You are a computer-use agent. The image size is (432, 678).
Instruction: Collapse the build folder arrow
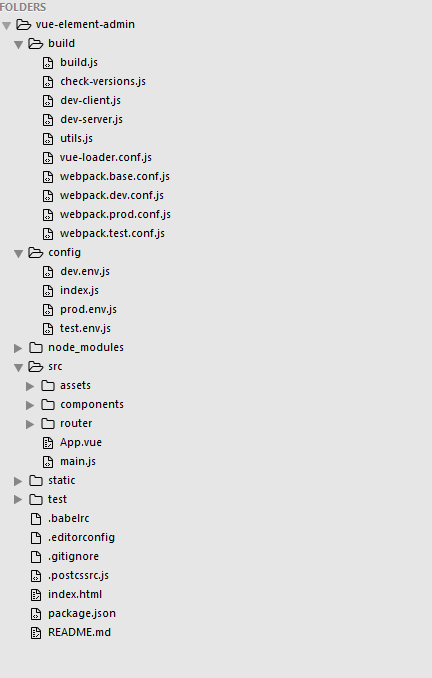(x=18, y=44)
